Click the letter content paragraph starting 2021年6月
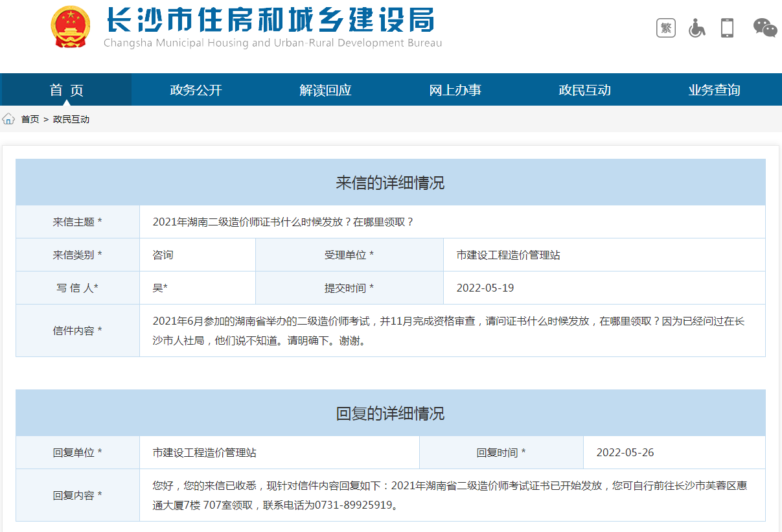This screenshot has height=532, width=782. point(448,330)
